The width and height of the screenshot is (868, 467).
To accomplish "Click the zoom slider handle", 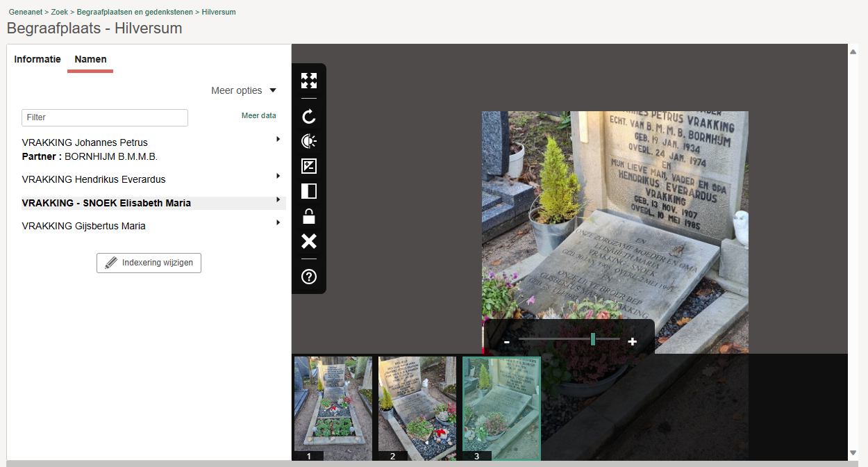I will pos(593,339).
